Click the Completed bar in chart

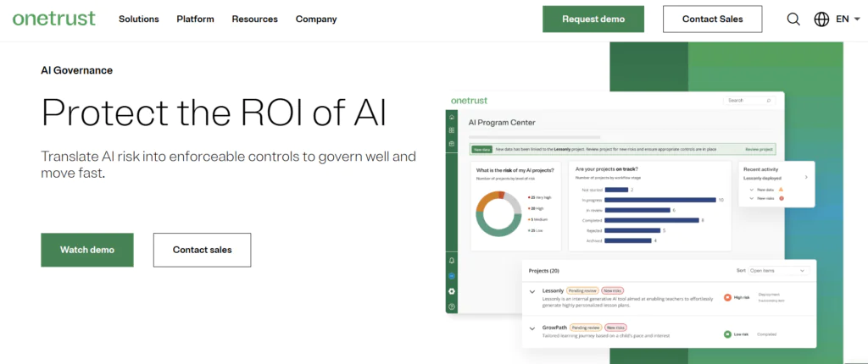[652, 220]
